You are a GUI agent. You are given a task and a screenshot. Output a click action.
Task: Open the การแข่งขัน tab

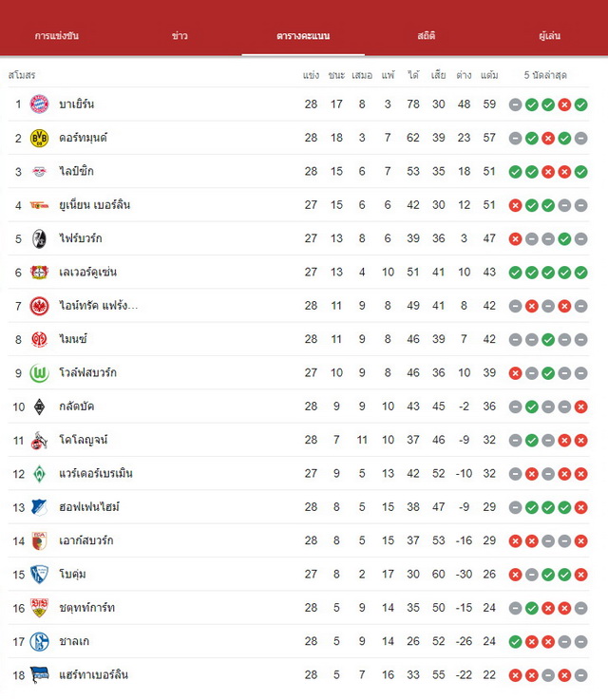point(57,36)
